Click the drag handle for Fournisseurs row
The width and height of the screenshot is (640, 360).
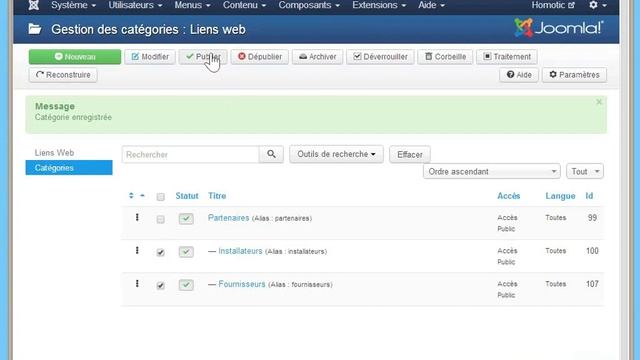click(137, 284)
